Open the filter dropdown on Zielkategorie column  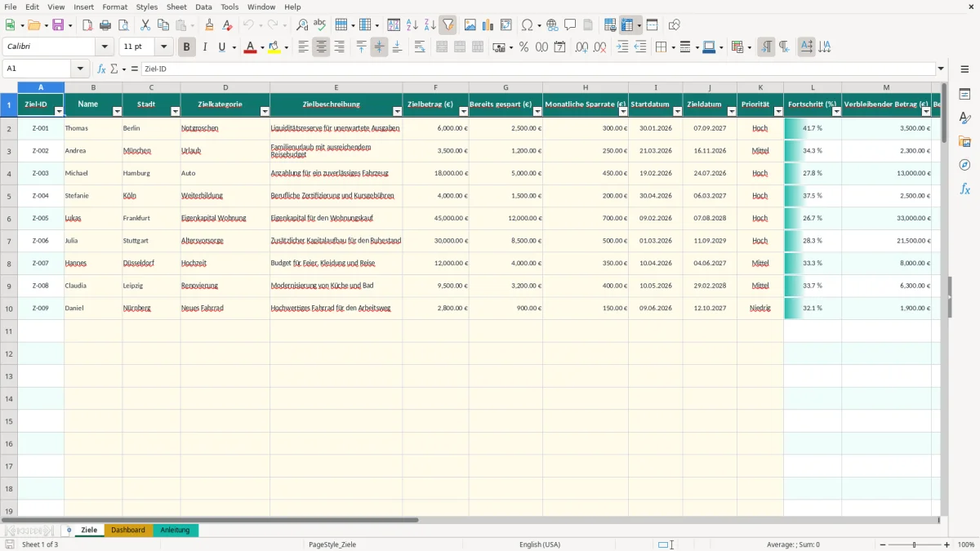coord(264,111)
